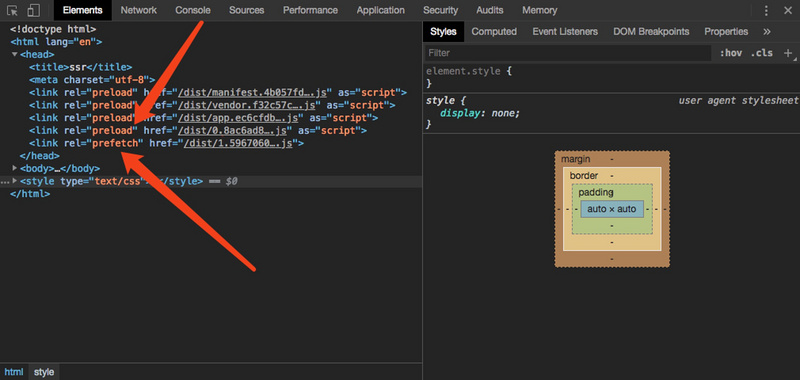The width and height of the screenshot is (800, 380).
Task: Open the /dist/1.5967060….js prefetch link
Action: pos(237,143)
